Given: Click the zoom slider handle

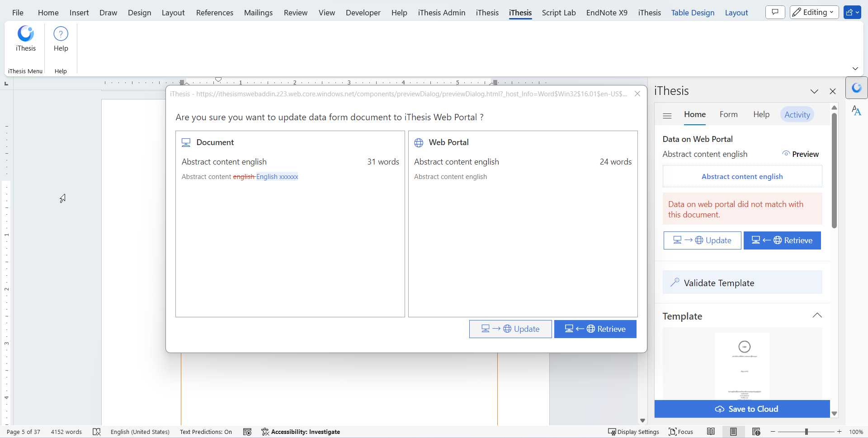Looking at the screenshot, I should point(807,432).
